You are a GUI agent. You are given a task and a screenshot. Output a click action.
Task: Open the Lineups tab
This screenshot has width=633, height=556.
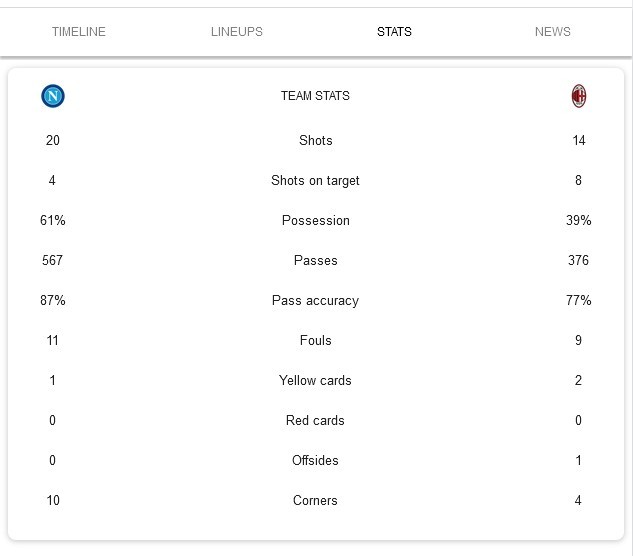pyautogui.click(x=237, y=32)
